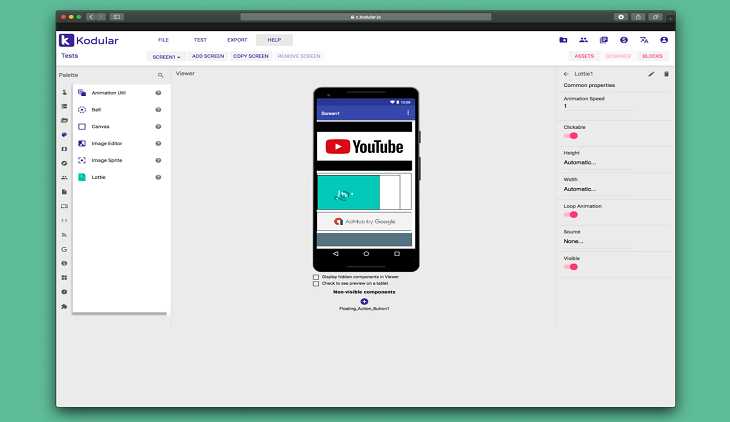
Task: Open the account profile icon
Action: pos(664,40)
